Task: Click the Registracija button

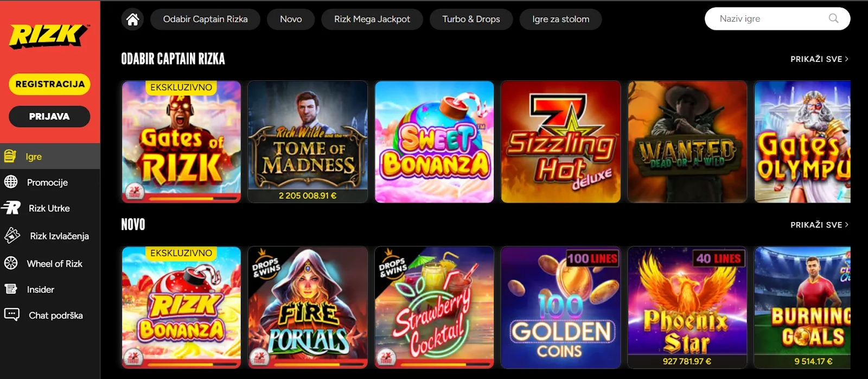Action: pyautogui.click(x=49, y=84)
